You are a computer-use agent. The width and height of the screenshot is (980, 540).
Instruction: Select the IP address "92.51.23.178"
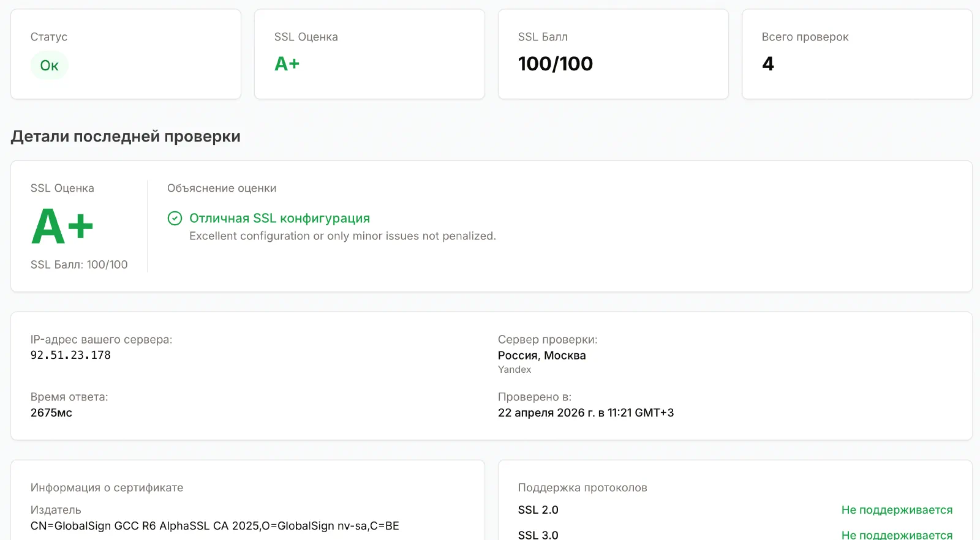pyautogui.click(x=70, y=355)
